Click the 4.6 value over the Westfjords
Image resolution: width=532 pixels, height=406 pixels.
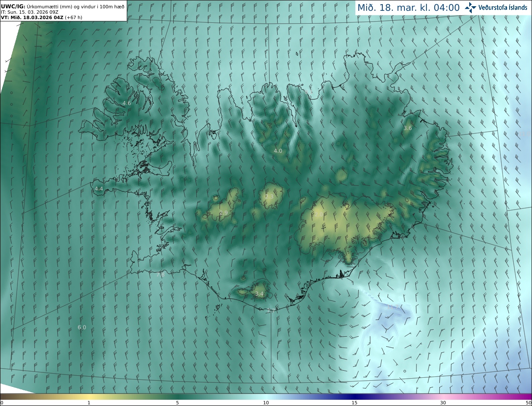(x=127, y=103)
